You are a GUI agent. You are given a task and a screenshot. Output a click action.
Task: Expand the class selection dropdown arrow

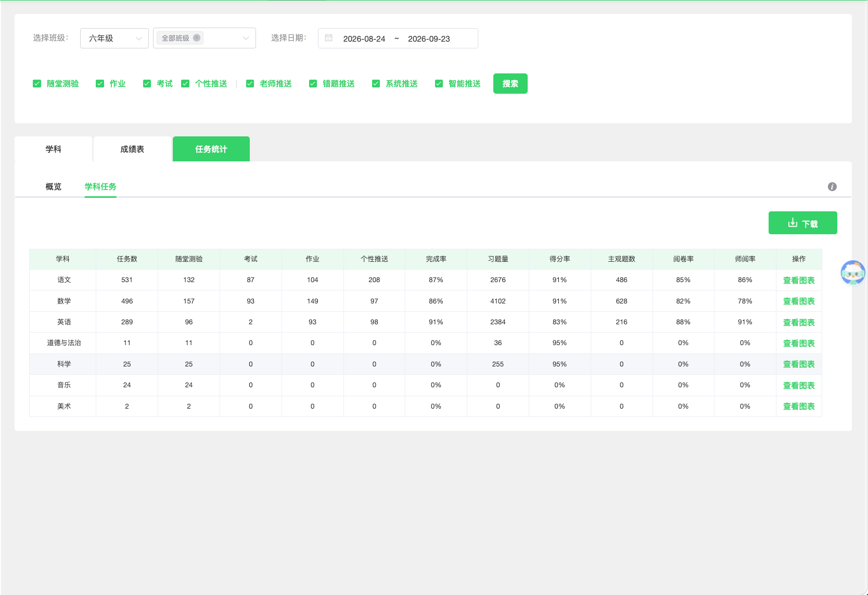tap(246, 38)
